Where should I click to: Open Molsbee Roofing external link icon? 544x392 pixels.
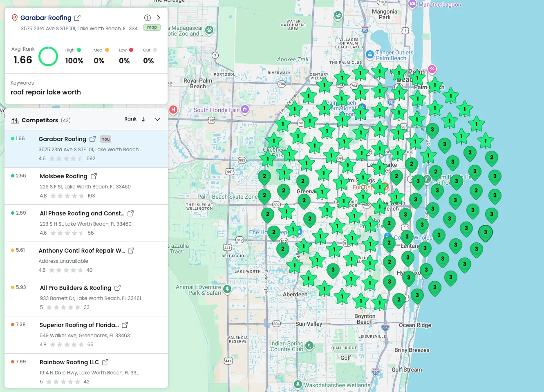tap(94, 176)
